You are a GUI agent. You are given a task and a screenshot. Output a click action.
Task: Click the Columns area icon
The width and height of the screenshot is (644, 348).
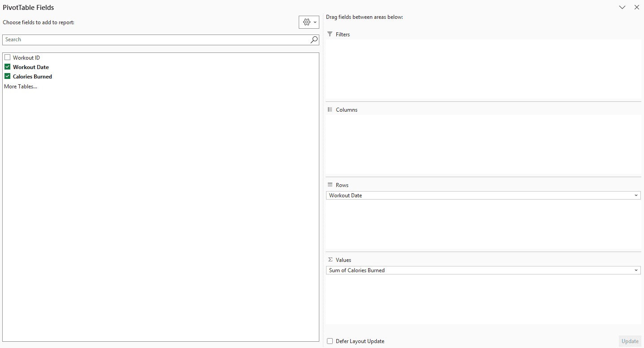[330, 109]
